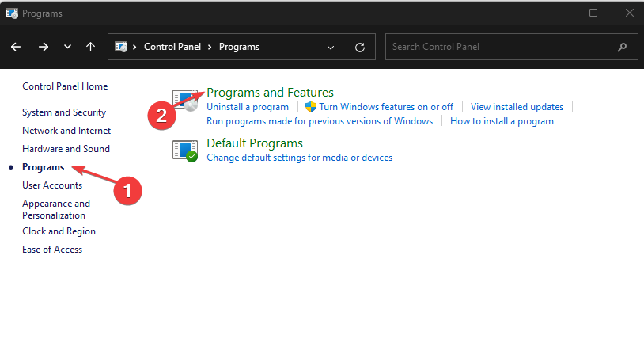This screenshot has height=343, width=644.
Task: Click Change default settings for media or devices
Action: (299, 158)
